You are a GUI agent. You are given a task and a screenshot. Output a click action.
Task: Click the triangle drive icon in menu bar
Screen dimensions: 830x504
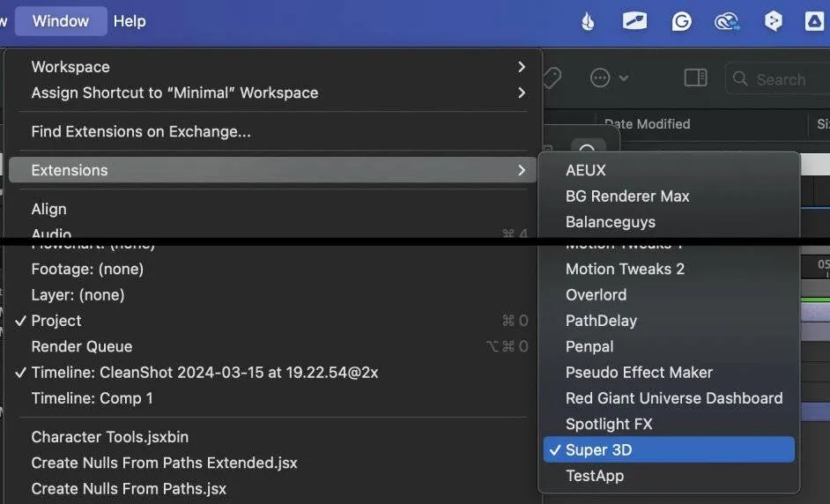pyautogui.click(x=814, y=21)
